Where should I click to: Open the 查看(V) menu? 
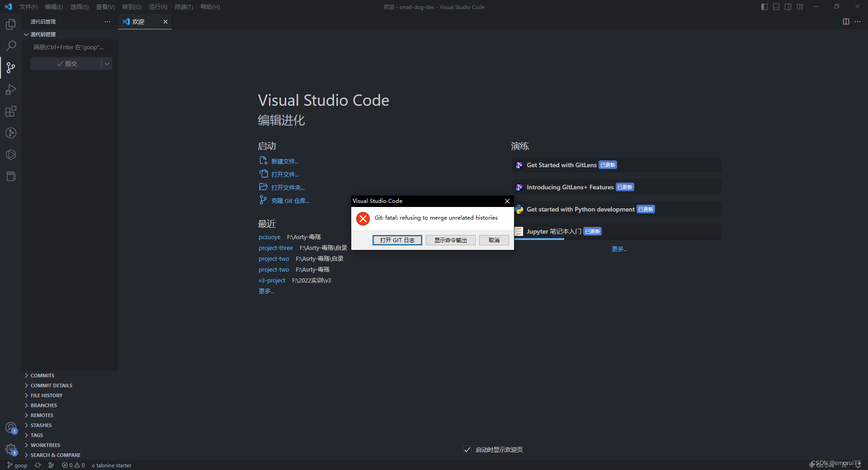point(105,7)
